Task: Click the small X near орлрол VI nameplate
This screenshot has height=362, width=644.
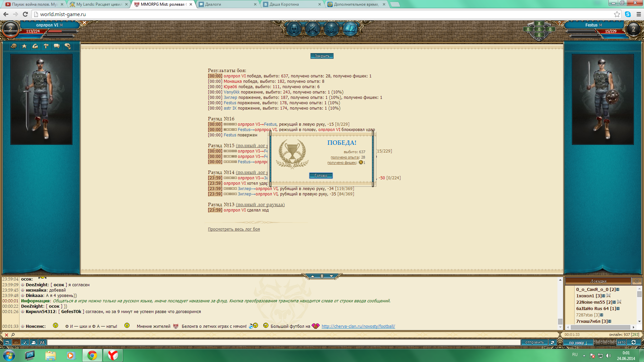Action: [x=85, y=23]
